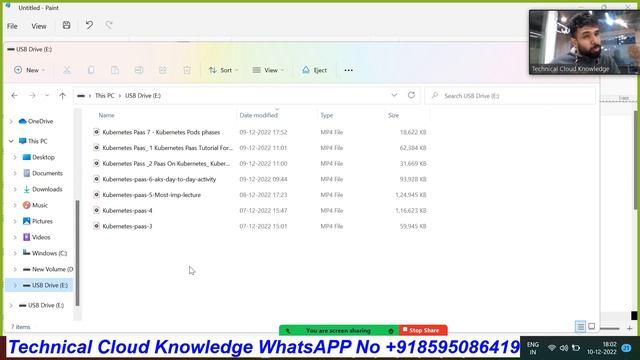Click MP4 icon of Kubernetes-paas-4
The width and height of the screenshot is (640, 360).
(96, 210)
